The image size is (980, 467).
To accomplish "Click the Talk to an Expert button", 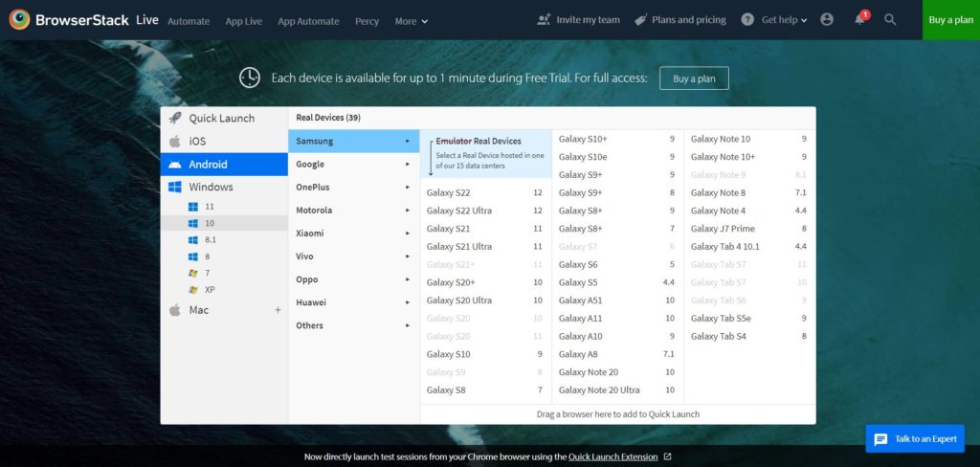I will click(915, 439).
